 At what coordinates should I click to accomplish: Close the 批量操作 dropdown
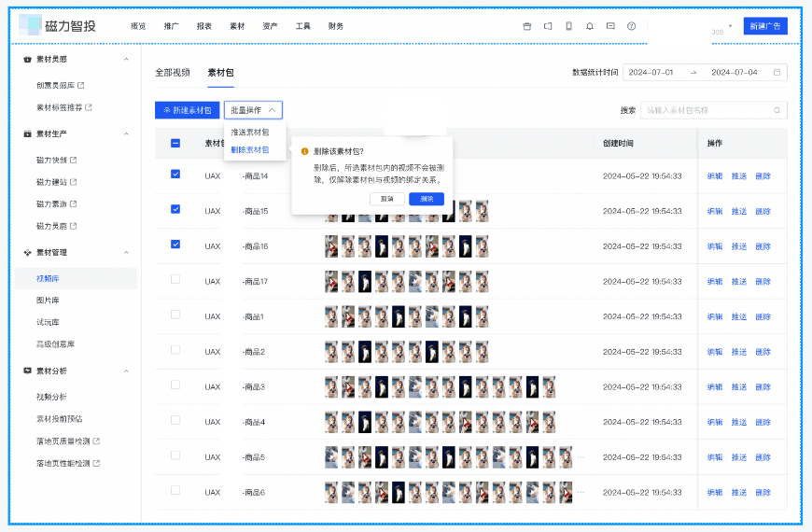tap(253, 110)
